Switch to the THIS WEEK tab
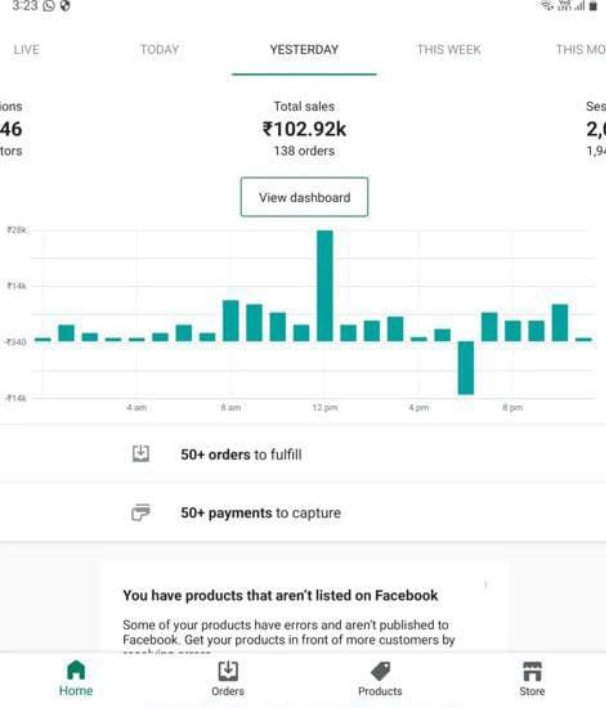 click(x=448, y=49)
